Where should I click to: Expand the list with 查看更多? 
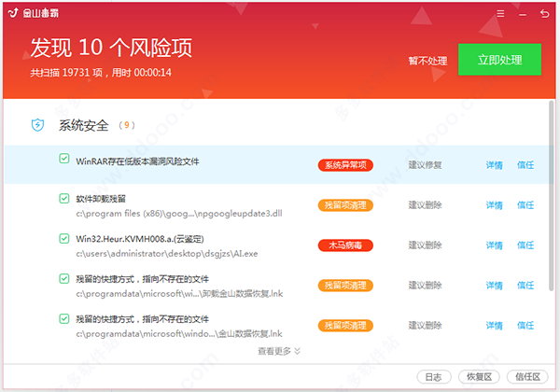click(279, 351)
